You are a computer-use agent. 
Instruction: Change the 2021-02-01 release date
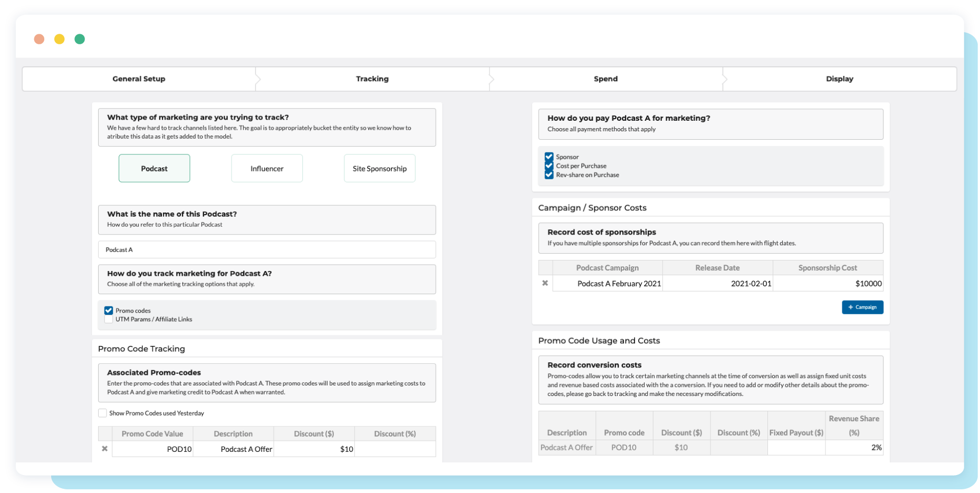point(718,283)
